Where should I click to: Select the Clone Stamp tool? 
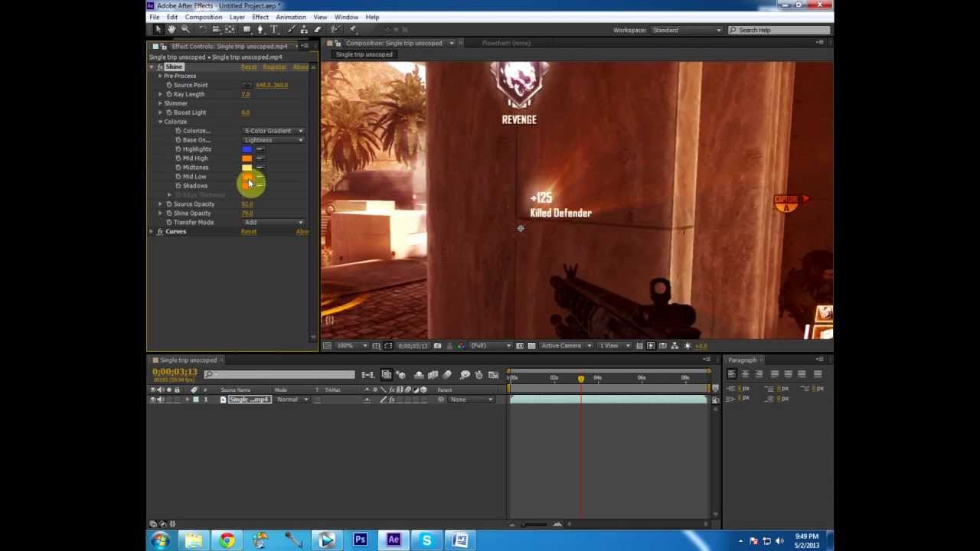click(x=304, y=29)
